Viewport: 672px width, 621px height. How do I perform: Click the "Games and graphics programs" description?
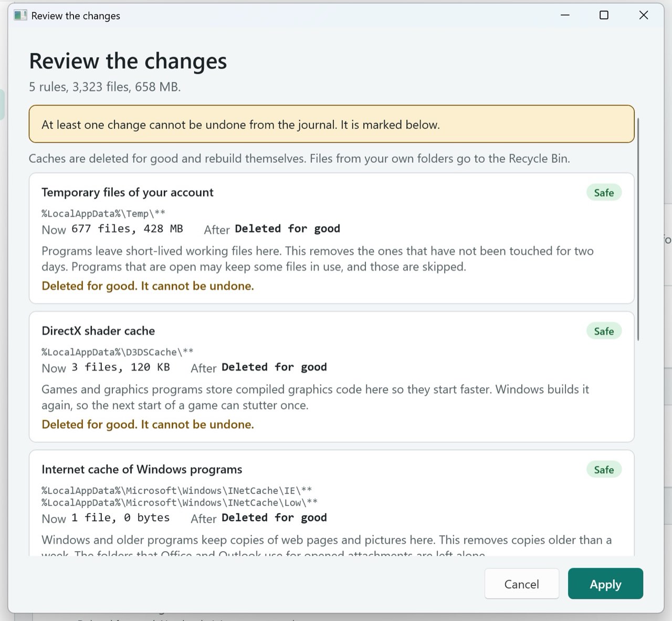[316, 397]
